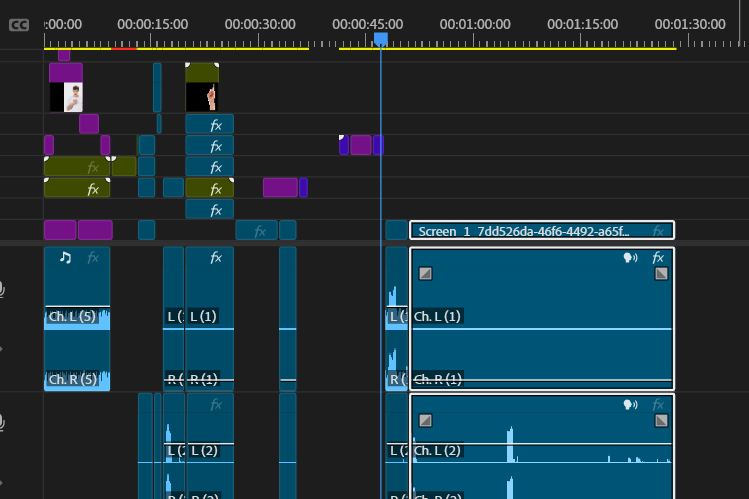
Task: Select the purple clip above the man's thumbnail
Action: coord(66,73)
